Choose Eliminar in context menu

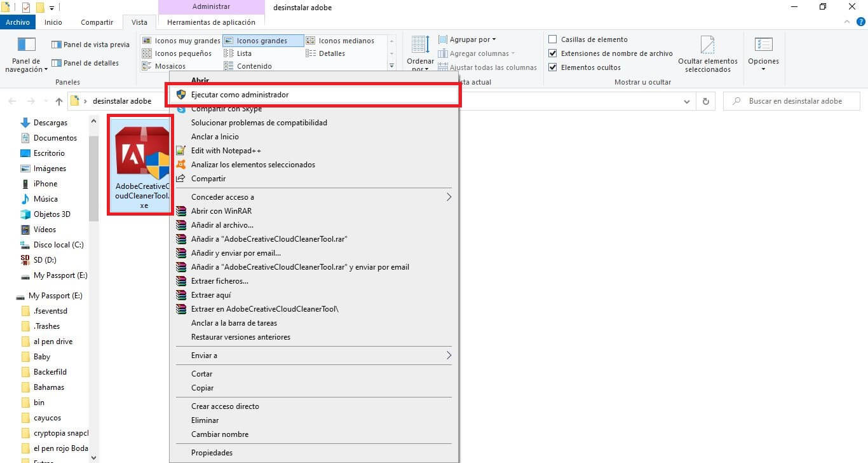(x=205, y=420)
